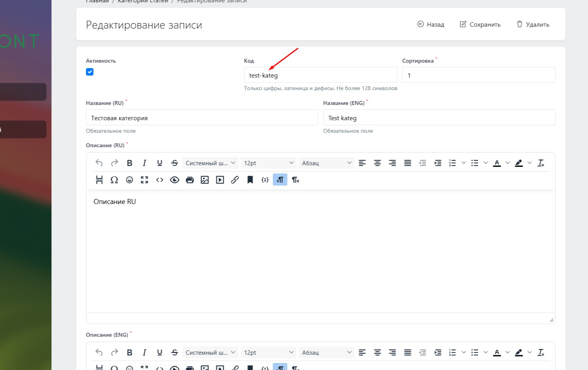Insert special character (omega) in Описание (RU) editor

coord(114,180)
